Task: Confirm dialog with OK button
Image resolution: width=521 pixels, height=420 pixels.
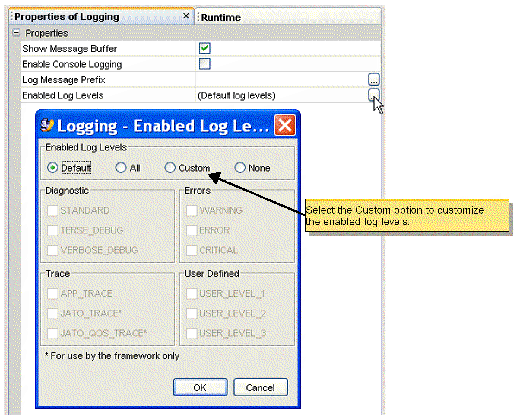Action: pyautogui.click(x=200, y=387)
